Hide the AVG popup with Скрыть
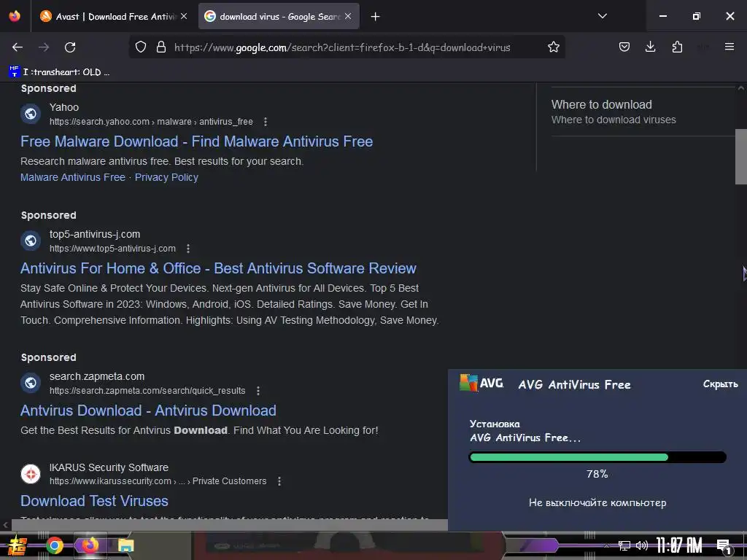 click(720, 384)
